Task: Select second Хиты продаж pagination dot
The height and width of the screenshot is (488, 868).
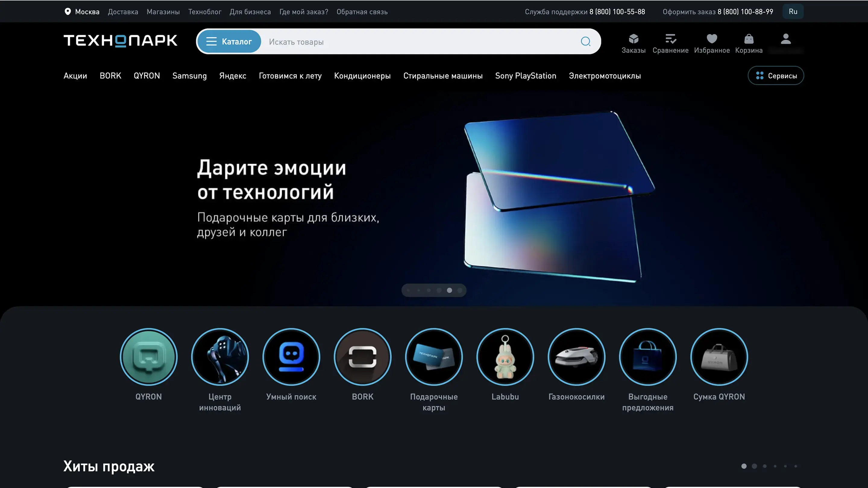Action: coord(754,466)
